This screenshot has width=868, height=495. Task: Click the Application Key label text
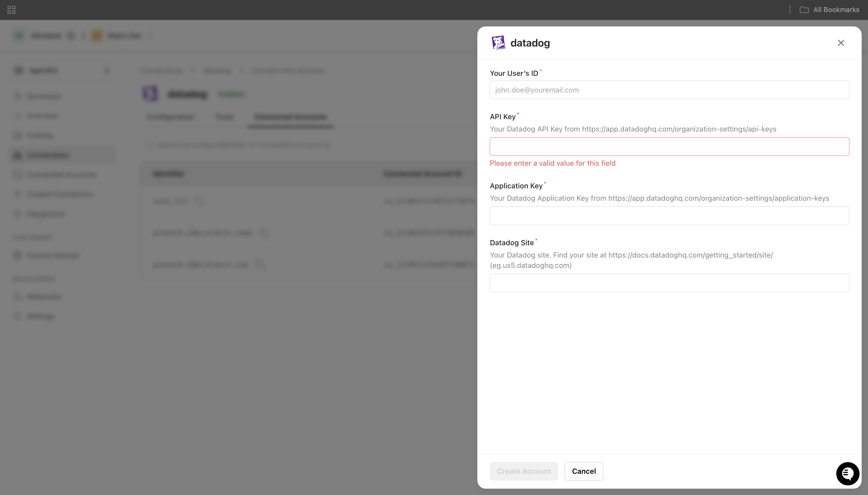pos(516,186)
